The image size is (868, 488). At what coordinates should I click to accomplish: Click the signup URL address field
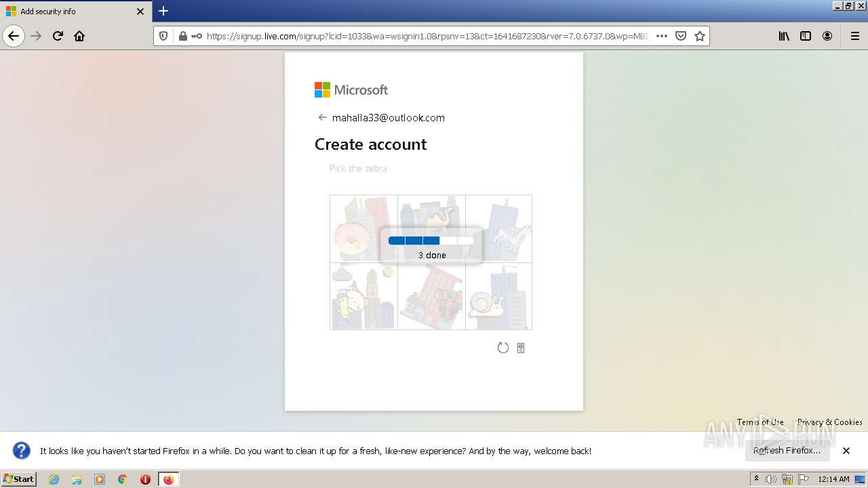[x=427, y=36]
